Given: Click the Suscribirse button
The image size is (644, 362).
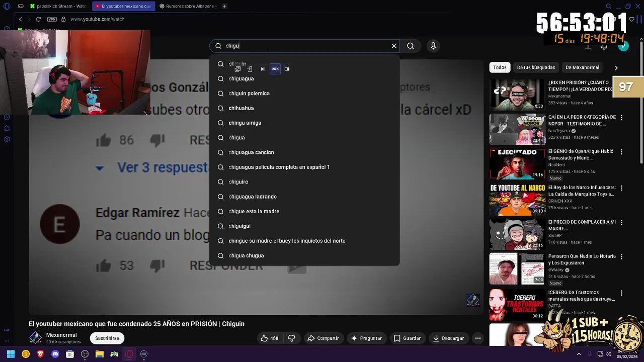Looking at the screenshot, I should click(x=107, y=338).
